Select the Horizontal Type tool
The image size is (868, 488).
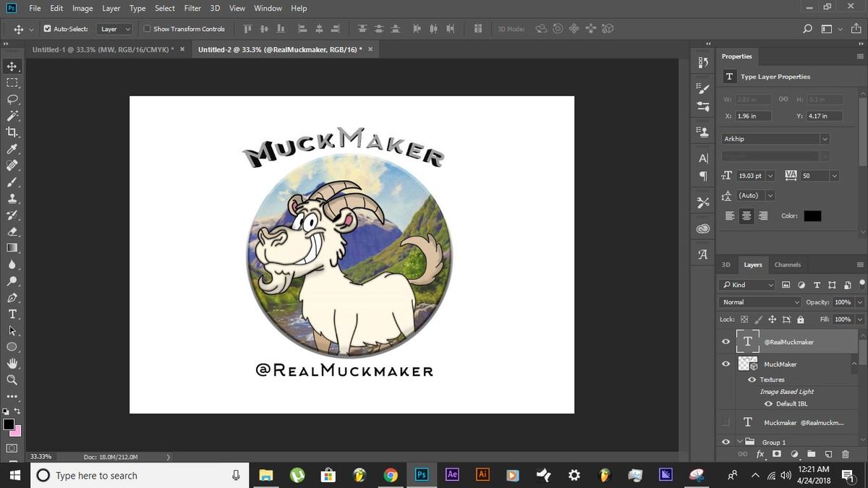click(x=12, y=314)
